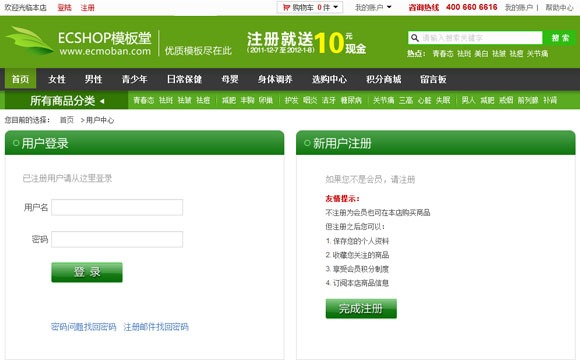Select the 美白 hot keyword link
Viewport: 580px width, 361px height.
[481, 54]
